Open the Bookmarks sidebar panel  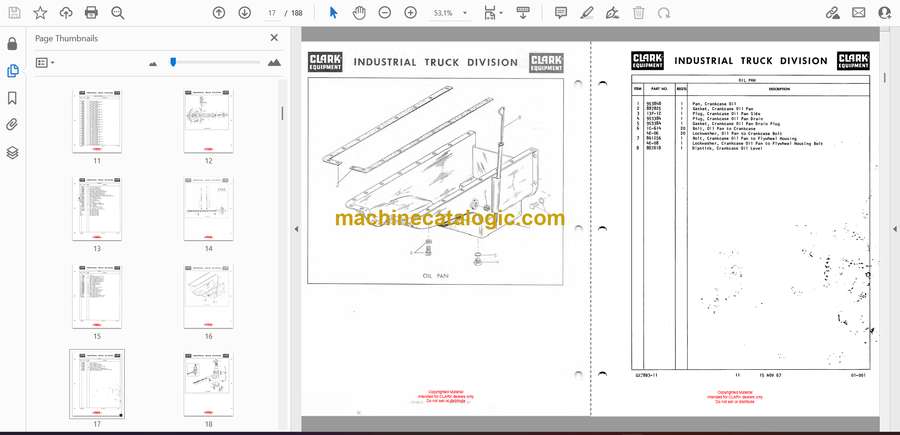13,98
